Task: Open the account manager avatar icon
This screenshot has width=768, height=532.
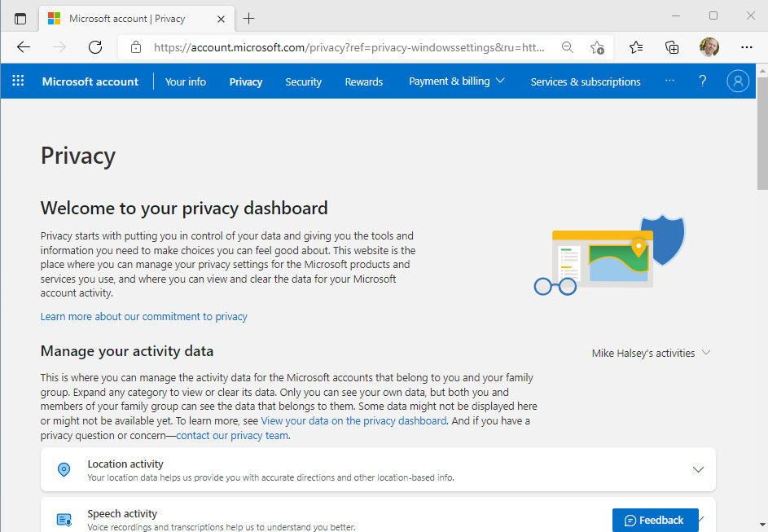Action: (x=738, y=81)
